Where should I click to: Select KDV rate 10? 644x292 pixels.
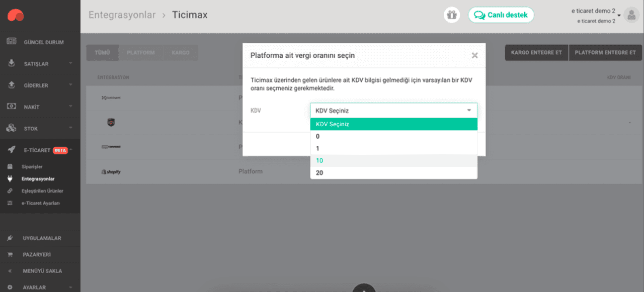pos(393,161)
